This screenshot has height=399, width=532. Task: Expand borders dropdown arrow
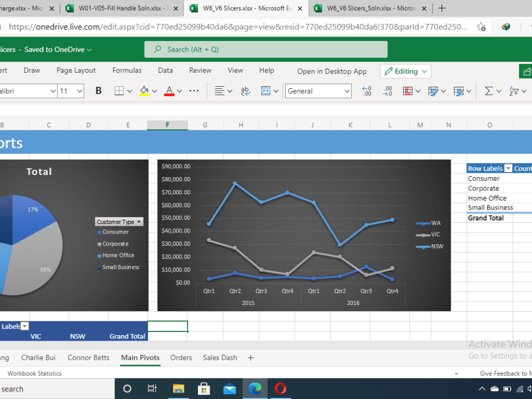[129, 91]
